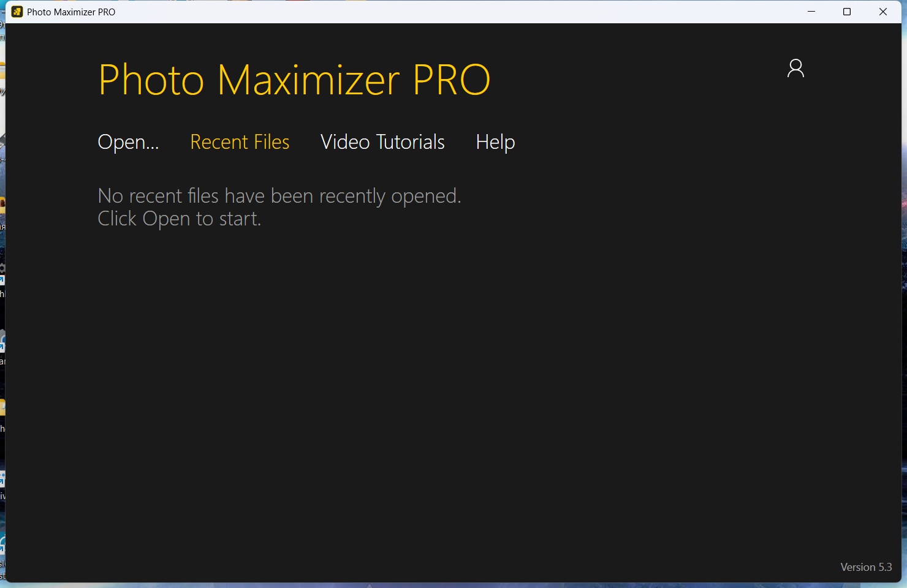This screenshot has width=907, height=588.
Task: Minimize the Photo Maximizer PRO window
Action: click(x=811, y=12)
